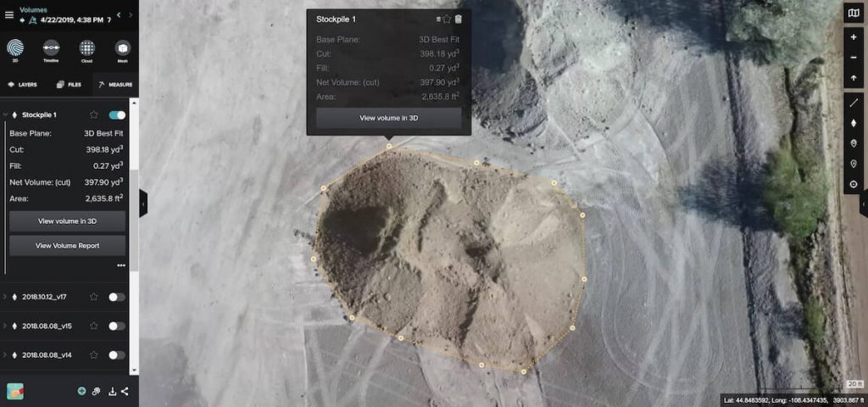Turn off Stockpile 1 visibility toggle
The image size is (868, 407).
click(117, 114)
